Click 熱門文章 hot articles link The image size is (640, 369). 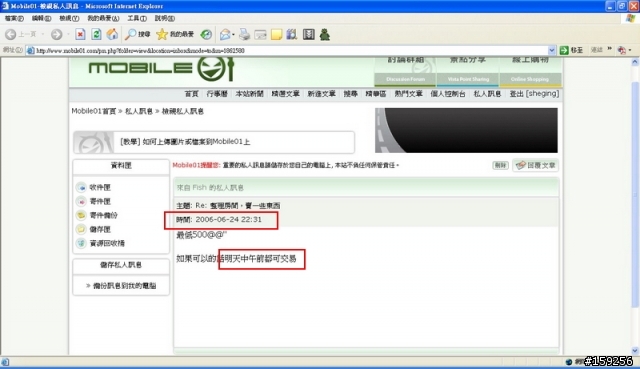pyautogui.click(x=408, y=94)
